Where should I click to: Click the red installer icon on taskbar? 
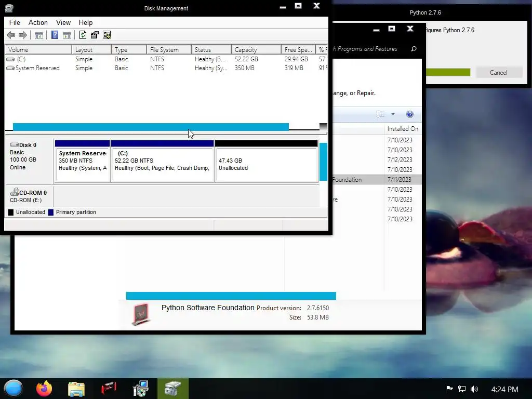click(x=109, y=389)
